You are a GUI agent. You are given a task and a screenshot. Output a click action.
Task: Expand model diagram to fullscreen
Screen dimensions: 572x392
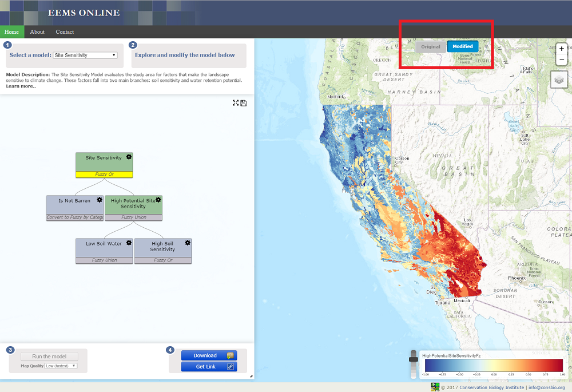click(236, 103)
